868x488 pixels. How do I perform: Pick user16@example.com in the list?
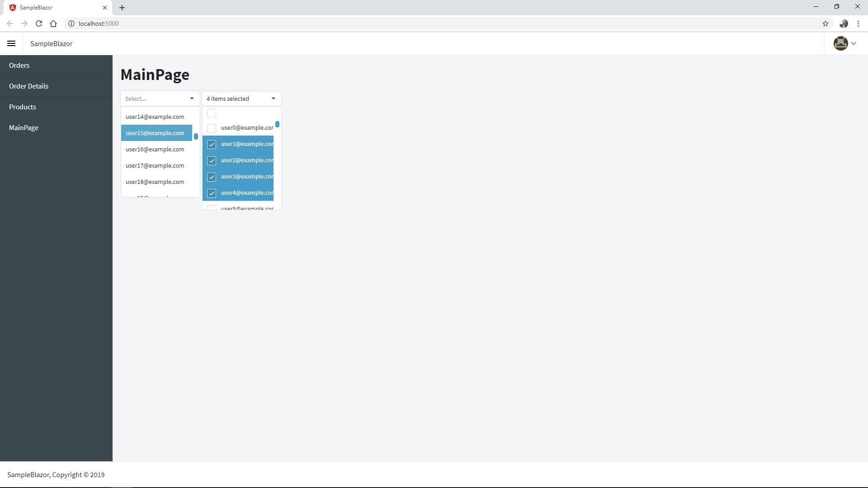pos(156,149)
